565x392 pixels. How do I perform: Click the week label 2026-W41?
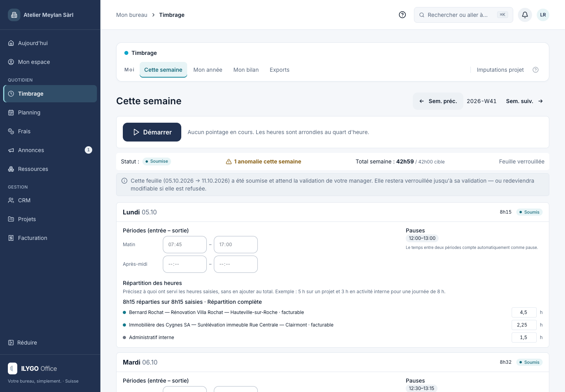[481, 101]
